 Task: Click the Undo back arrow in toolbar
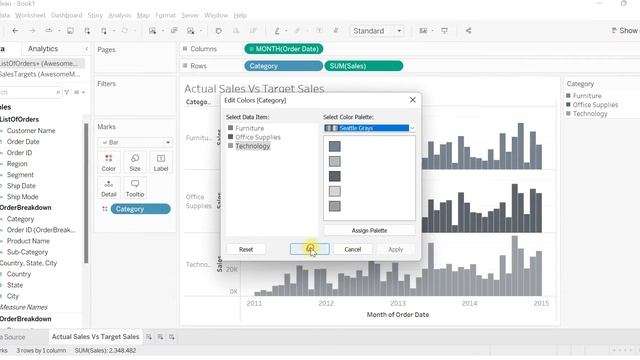click(x=16, y=31)
